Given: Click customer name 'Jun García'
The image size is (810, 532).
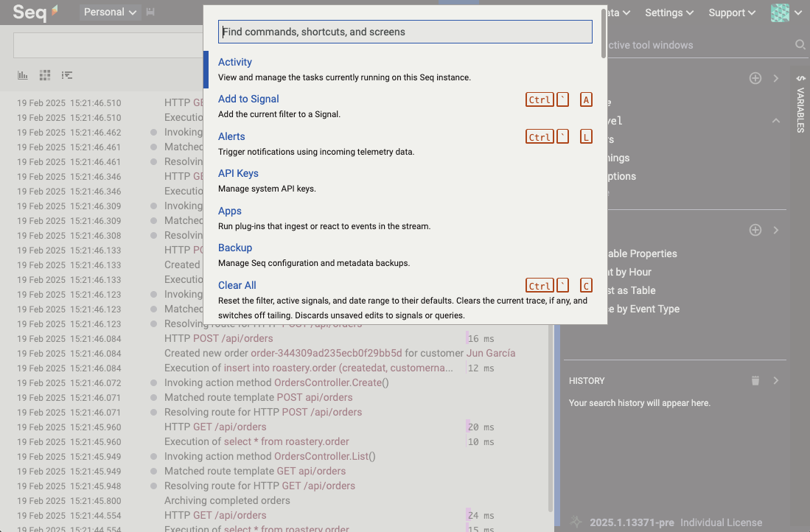Looking at the screenshot, I should pos(491,353).
